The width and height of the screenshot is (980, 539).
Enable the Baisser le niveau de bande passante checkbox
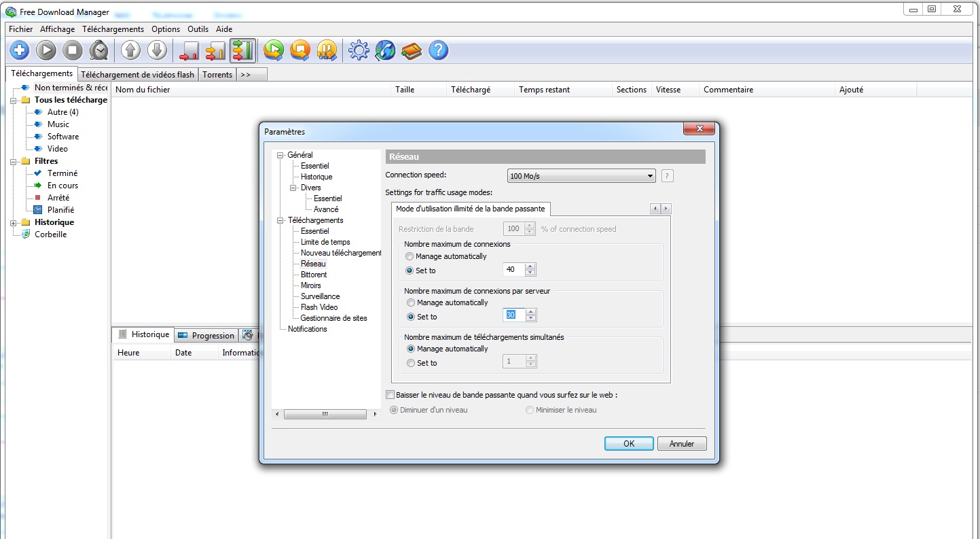pyautogui.click(x=390, y=395)
